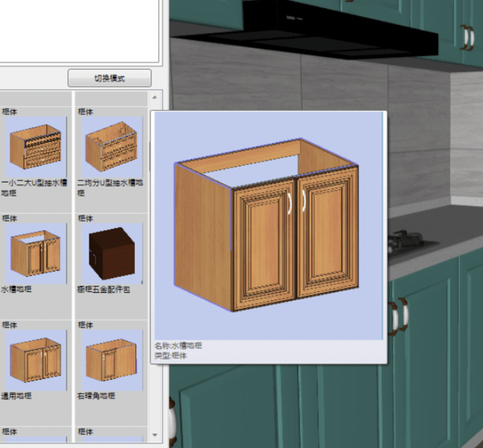Select the 二均分U型抽水槽地柜 thumbnail
The image size is (483, 448).
tap(112, 147)
